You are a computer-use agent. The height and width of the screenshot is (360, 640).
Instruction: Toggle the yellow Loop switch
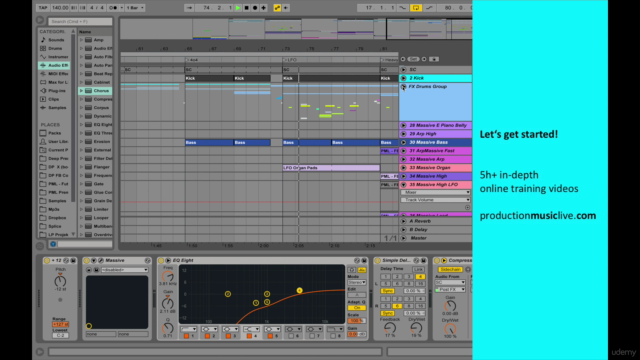point(416,8)
